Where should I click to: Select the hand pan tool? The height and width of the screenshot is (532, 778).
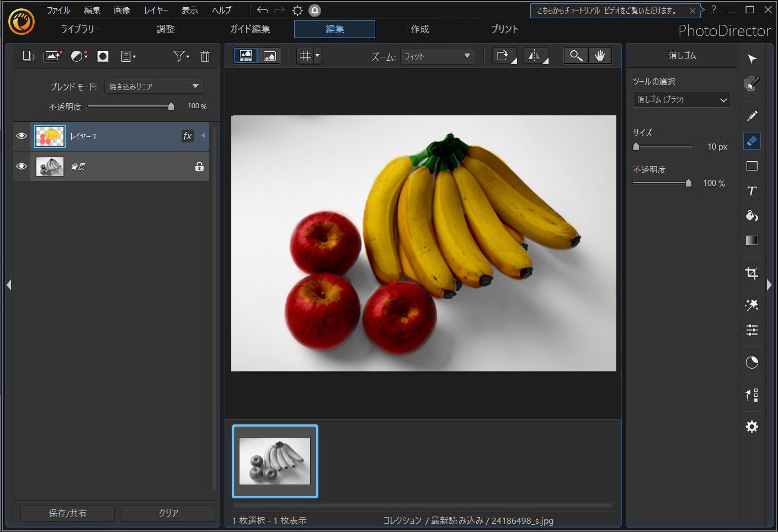(x=600, y=56)
